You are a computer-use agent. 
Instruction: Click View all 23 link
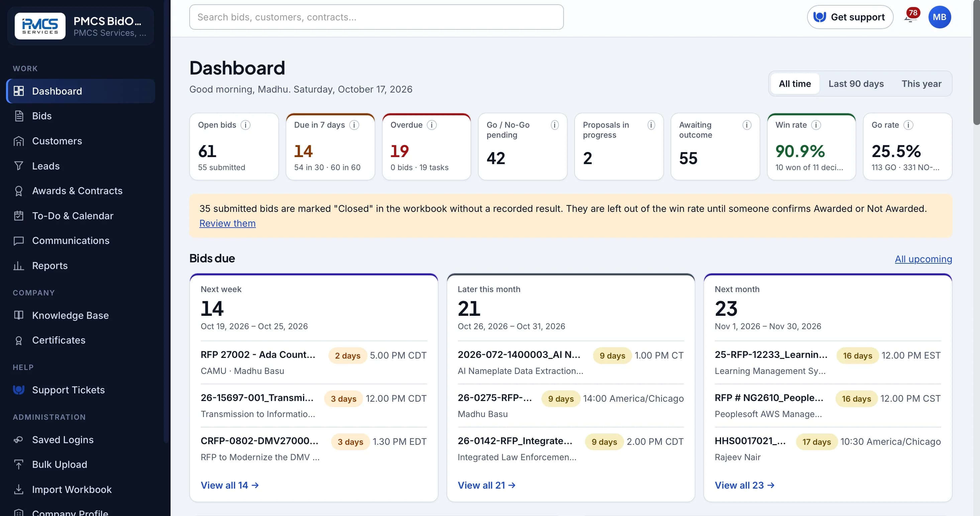coord(745,486)
